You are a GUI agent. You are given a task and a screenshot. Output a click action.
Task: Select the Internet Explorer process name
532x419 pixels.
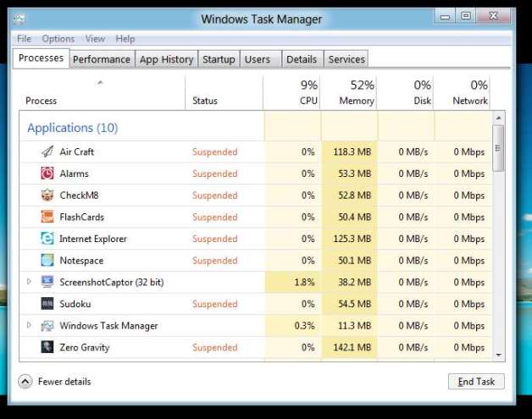pos(93,239)
